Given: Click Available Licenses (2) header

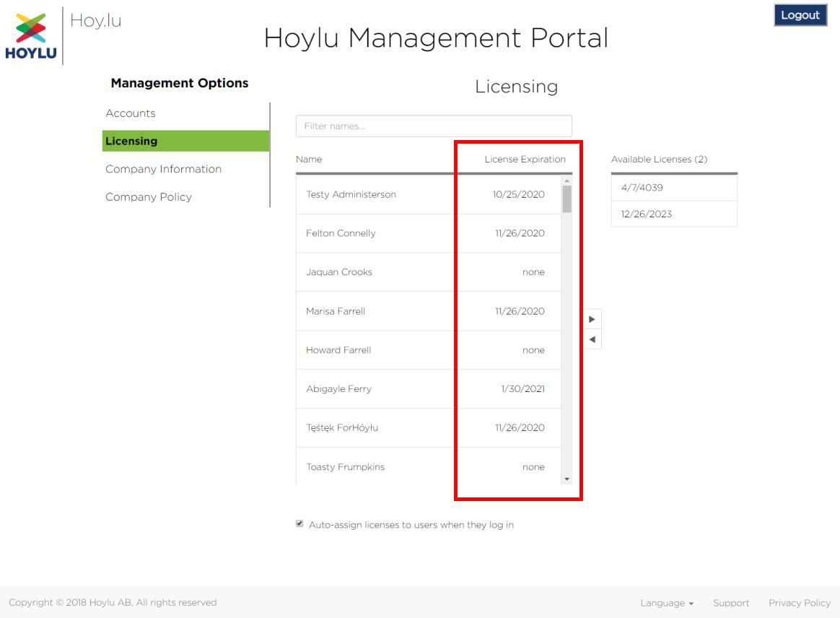Looking at the screenshot, I should pyautogui.click(x=659, y=159).
